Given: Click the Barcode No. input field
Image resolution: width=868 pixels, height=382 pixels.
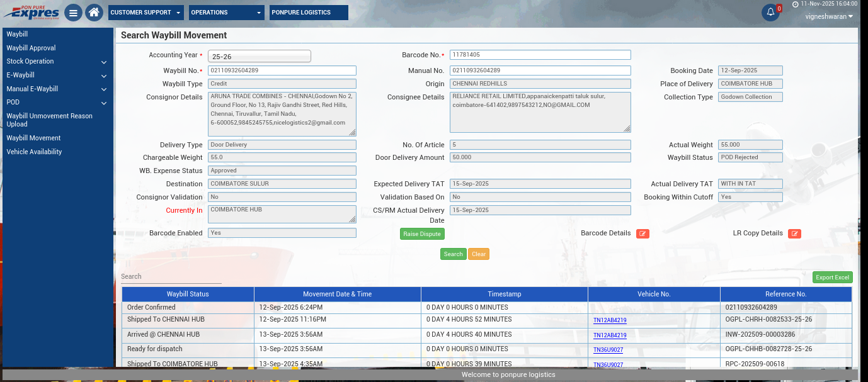Looking at the screenshot, I should coord(540,55).
